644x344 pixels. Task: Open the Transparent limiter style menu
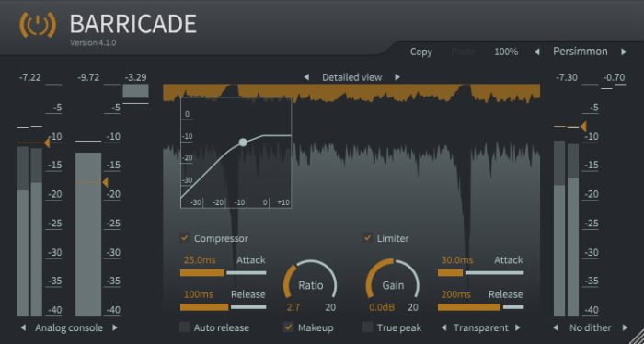pyautogui.click(x=481, y=327)
